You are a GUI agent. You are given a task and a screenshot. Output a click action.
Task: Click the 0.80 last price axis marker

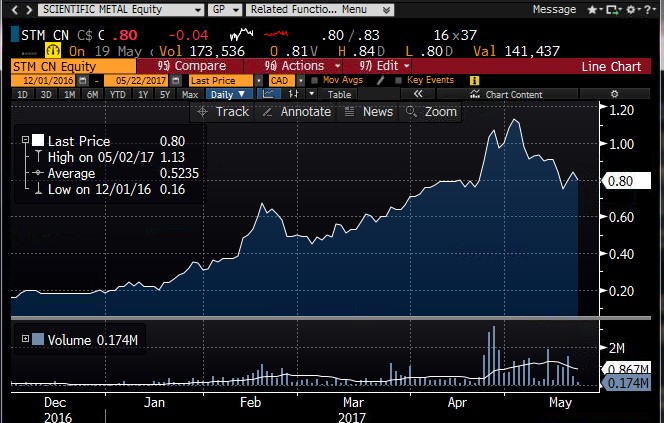[x=622, y=181]
